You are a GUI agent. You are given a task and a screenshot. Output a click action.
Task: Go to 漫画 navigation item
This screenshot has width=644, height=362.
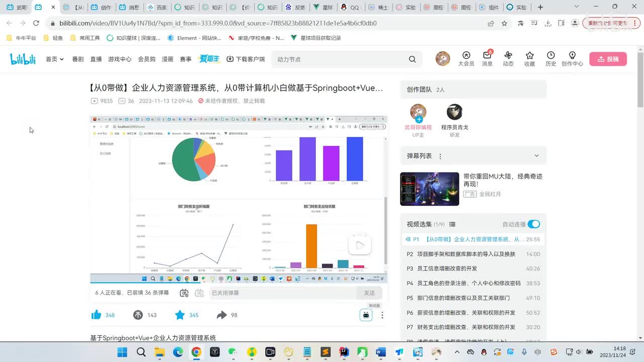tap(168, 59)
